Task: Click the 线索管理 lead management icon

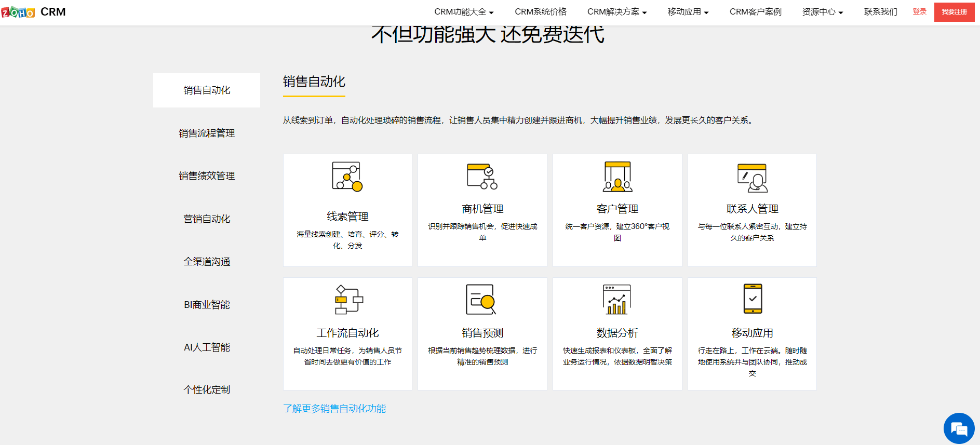Action: (x=347, y=177)
